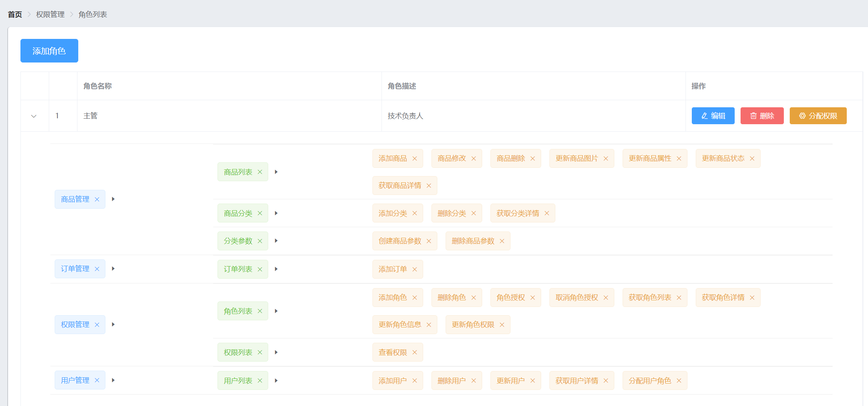
Task: Close the 分配用户角色 permission tag
Action: 679,380
